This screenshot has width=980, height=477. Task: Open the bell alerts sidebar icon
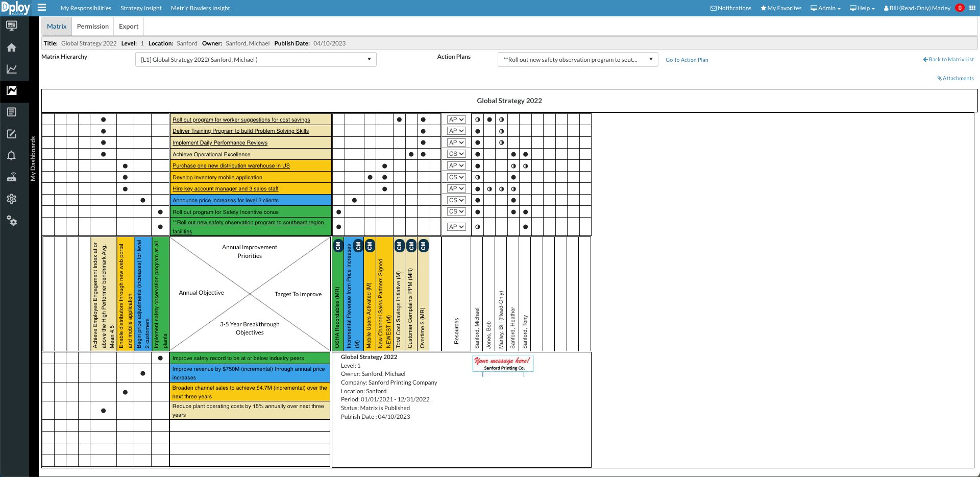click(x=11, y=155)
